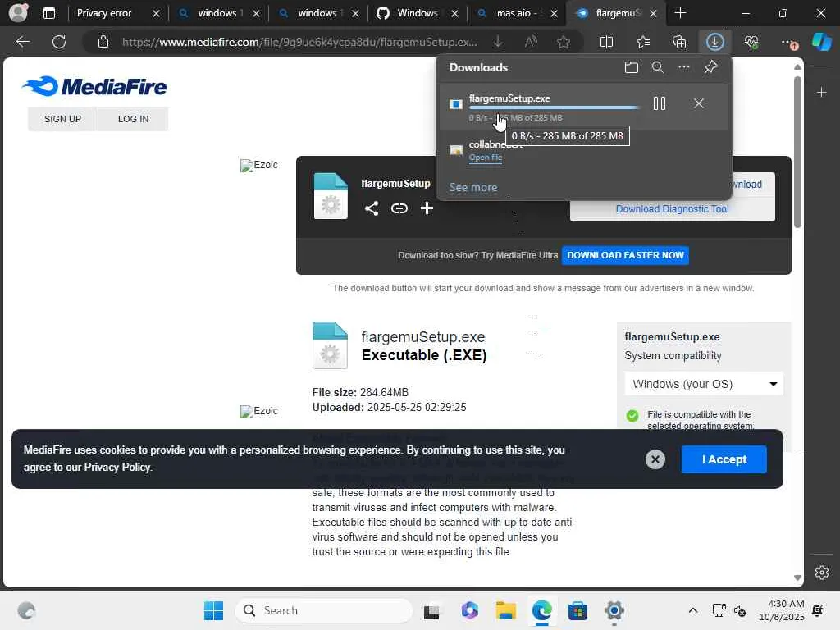Click DOWNLOAD FASTER NOW button
This screenshot has width=840, height=630.
coord(625,256)
